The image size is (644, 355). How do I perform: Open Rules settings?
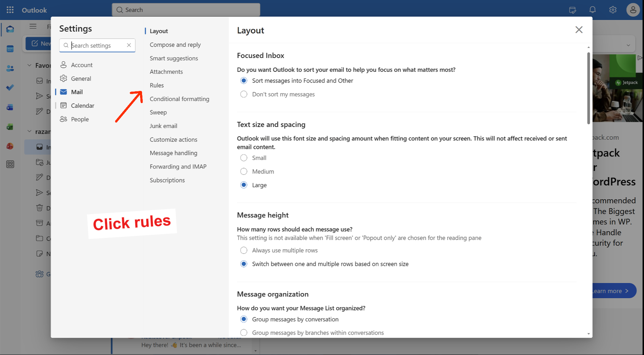[157, 85]
